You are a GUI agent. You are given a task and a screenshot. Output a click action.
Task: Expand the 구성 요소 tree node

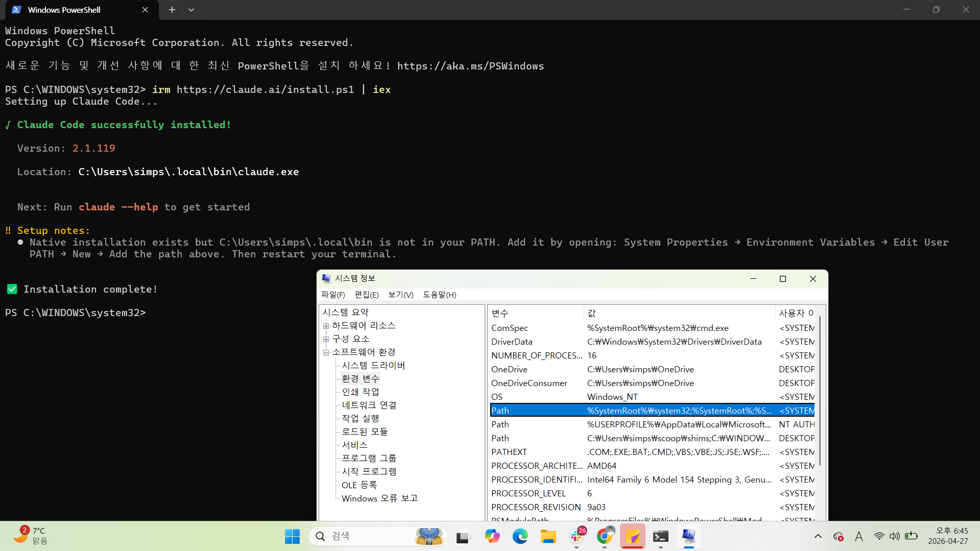326,339
